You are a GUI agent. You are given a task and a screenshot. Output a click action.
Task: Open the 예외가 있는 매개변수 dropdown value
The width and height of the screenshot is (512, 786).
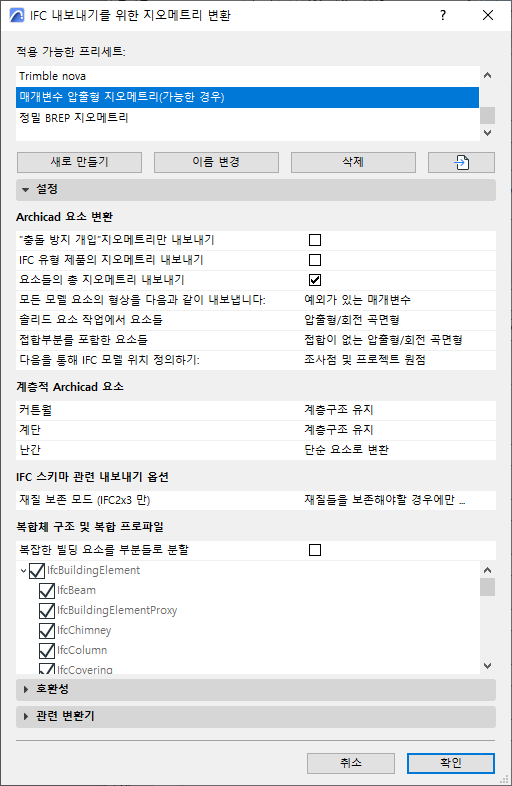358,300
